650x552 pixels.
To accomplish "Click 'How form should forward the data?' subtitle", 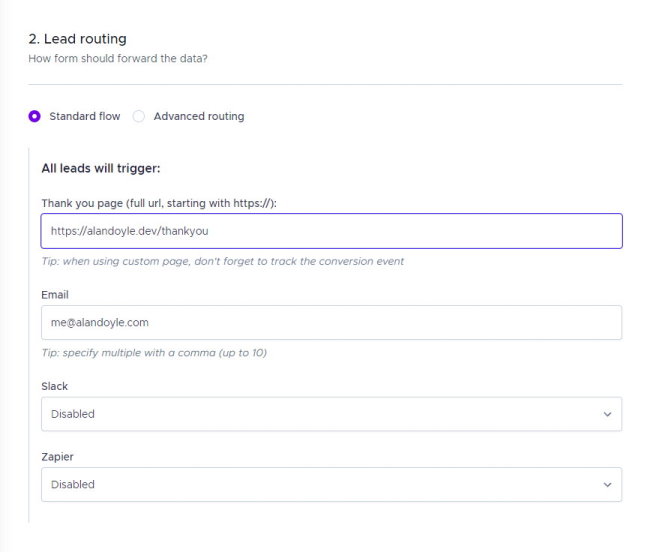I will [x=118, y=58].
